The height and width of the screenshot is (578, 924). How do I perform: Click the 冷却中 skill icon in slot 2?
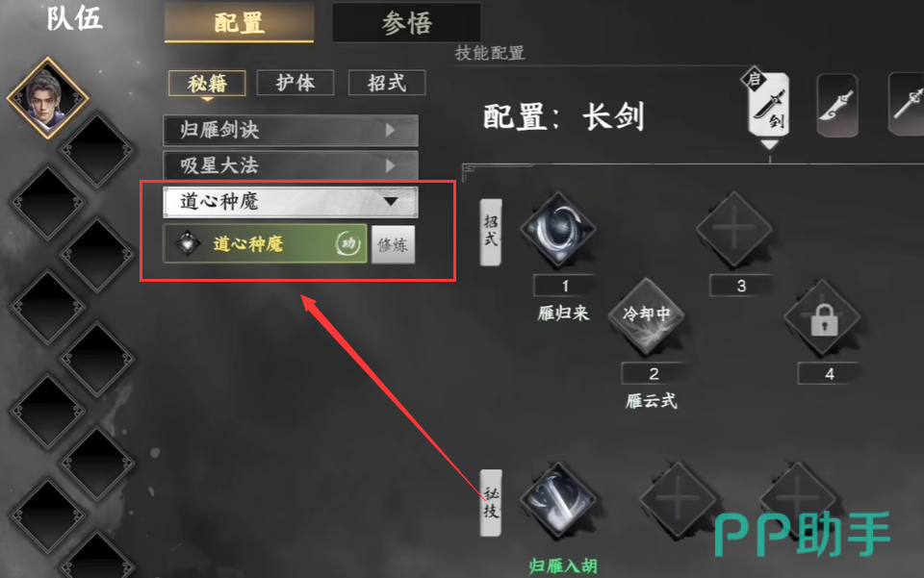coord(647,316)
